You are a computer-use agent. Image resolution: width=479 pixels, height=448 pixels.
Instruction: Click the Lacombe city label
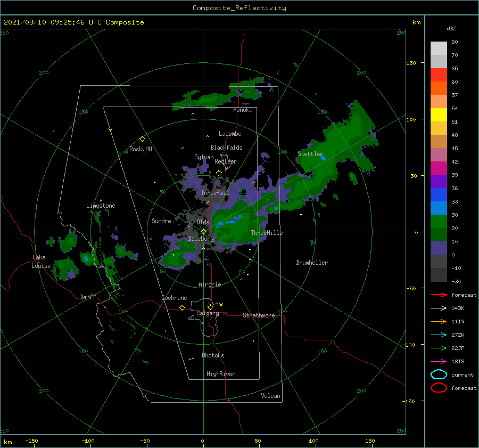tap(230, 134)
